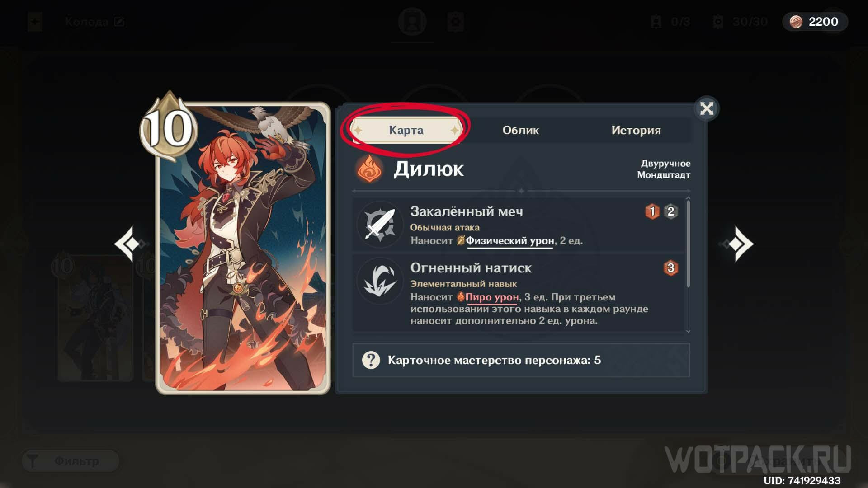This screenshot has height=488, width=868.
Task: Click the coin currency icon showing 2200
Action: pos(796,22)
